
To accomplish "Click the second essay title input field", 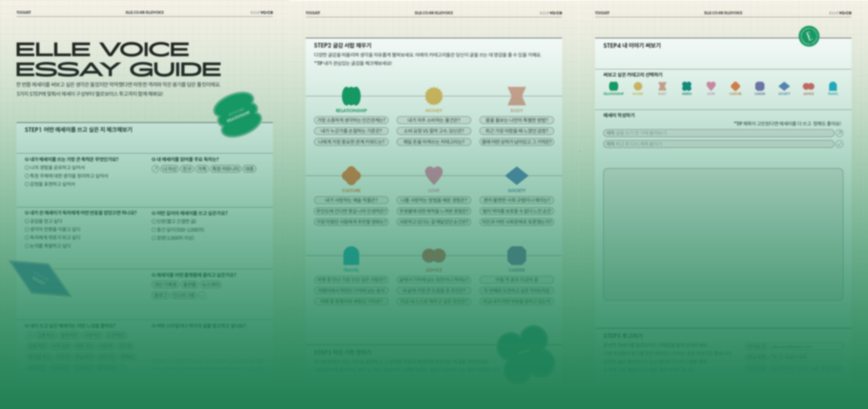I will coord(719,144).
